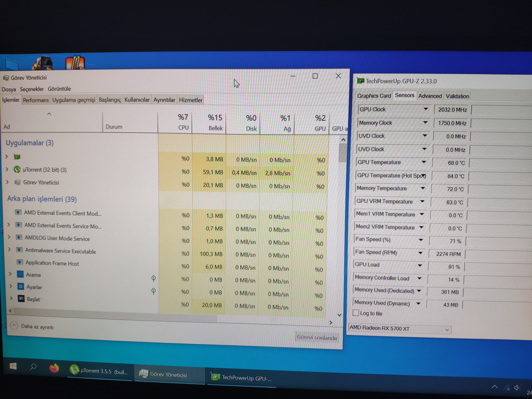This screenshot has height=399, width=532.
Task: Open the Graphics Card tab in GPU-Z
Action: (374, 96)
